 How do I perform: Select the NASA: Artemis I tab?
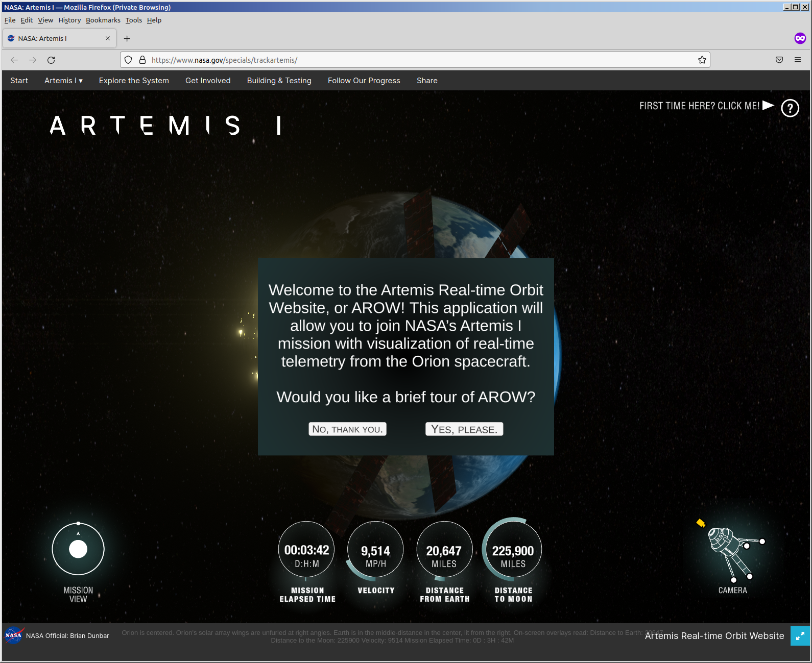(x=59, y=38)
